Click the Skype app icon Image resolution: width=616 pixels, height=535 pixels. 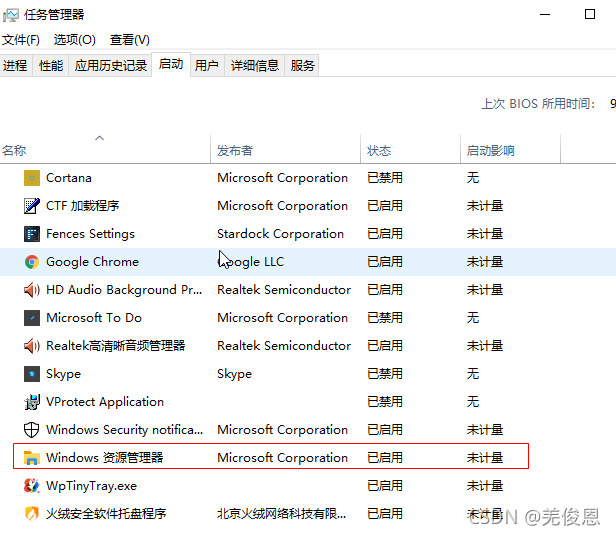(x=32, y=374)
